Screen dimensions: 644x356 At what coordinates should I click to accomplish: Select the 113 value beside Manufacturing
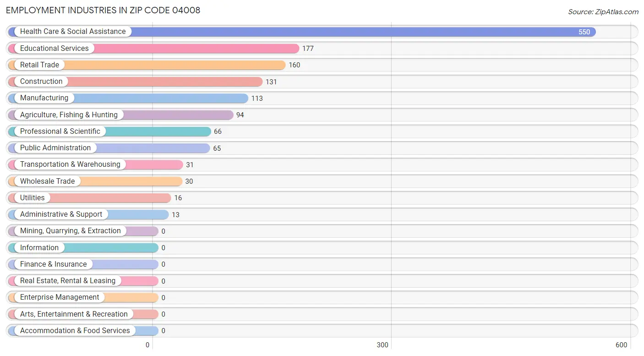[x=257, y=99]
